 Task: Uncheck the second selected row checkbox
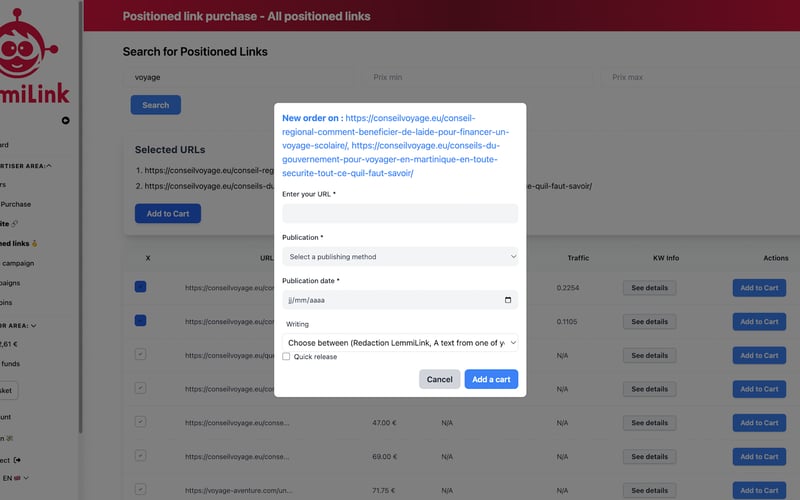coord(140,321)
